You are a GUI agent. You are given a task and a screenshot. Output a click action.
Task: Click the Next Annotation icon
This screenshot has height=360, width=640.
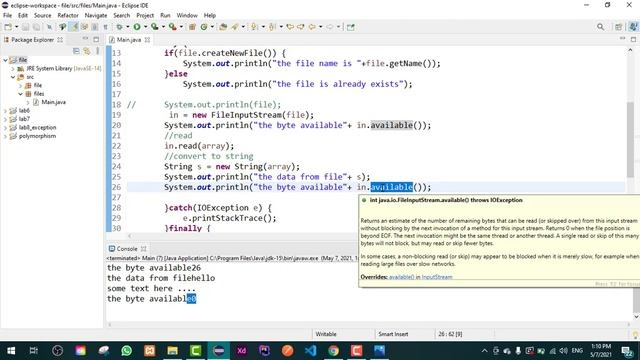point(254,27)
